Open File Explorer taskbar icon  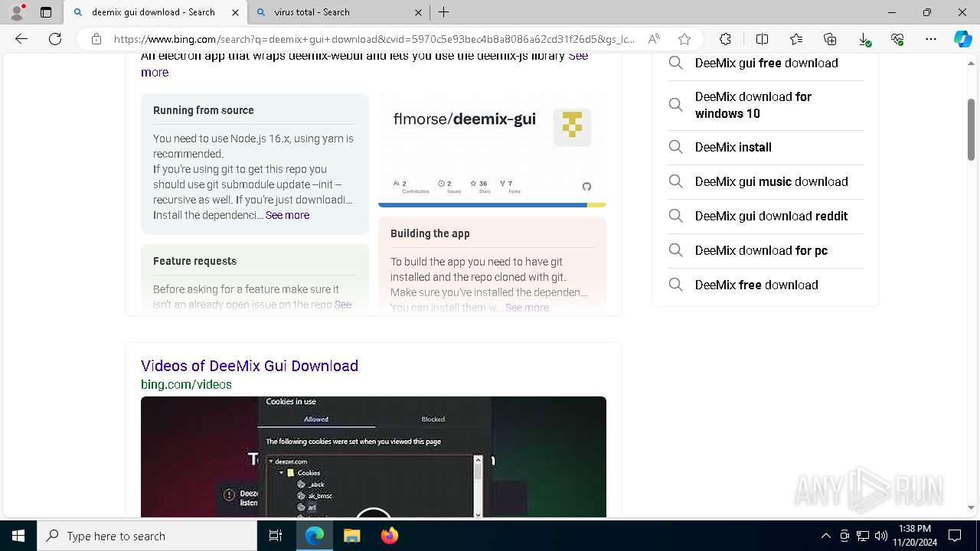[351, 536]
